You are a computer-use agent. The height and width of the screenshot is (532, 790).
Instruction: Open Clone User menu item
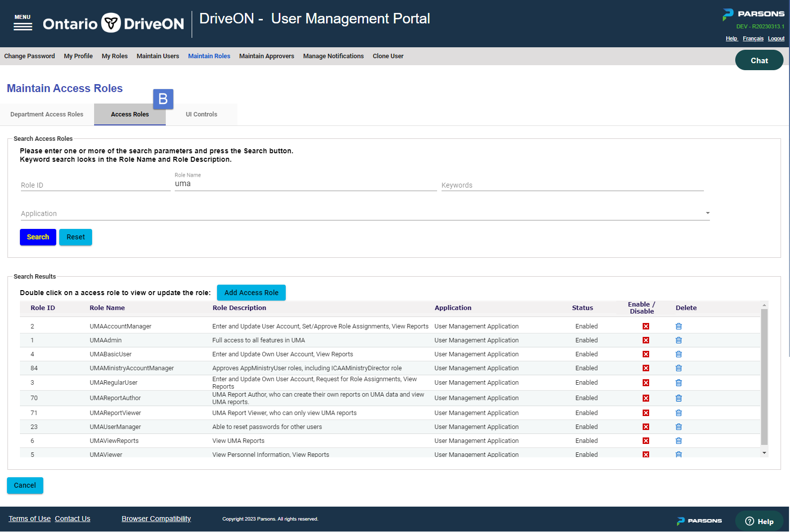click(x=388, y=56)
